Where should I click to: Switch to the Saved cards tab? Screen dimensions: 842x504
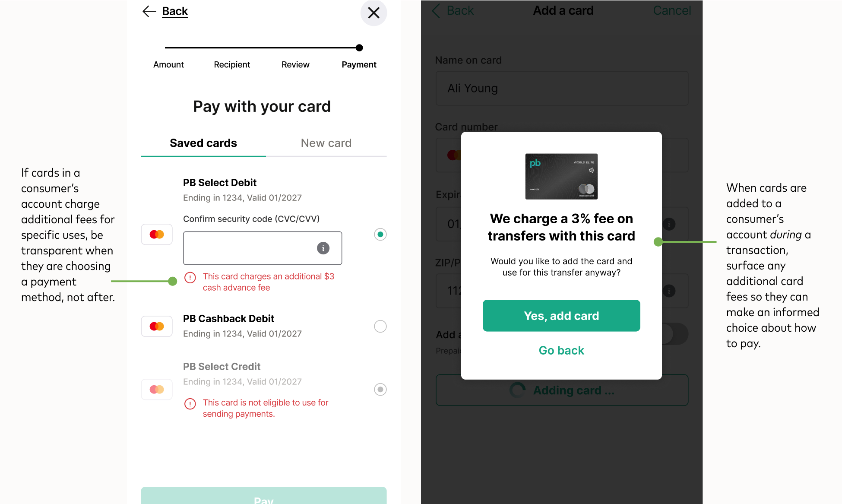203,143
